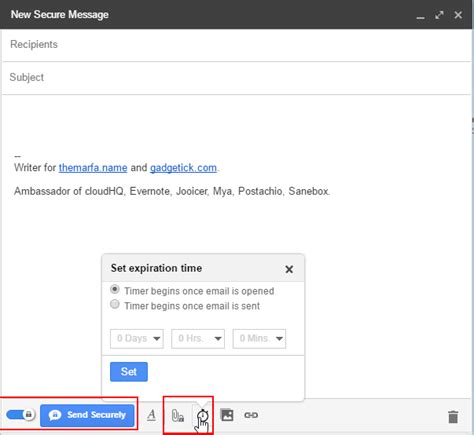The image size is (474, 435).
Task: Open the 0 Days dropdown
Action: click(x=137, y=339)
